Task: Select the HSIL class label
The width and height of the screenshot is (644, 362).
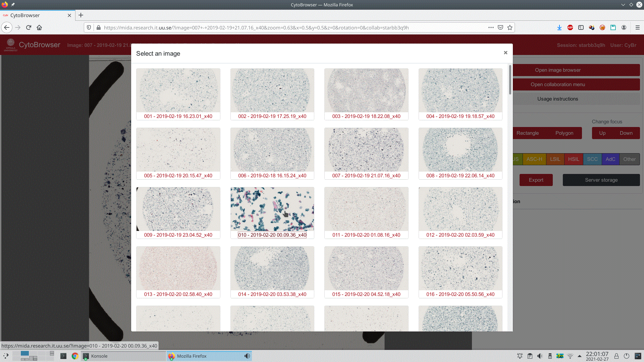Action: pyautogui.click(x=574, y=159)
